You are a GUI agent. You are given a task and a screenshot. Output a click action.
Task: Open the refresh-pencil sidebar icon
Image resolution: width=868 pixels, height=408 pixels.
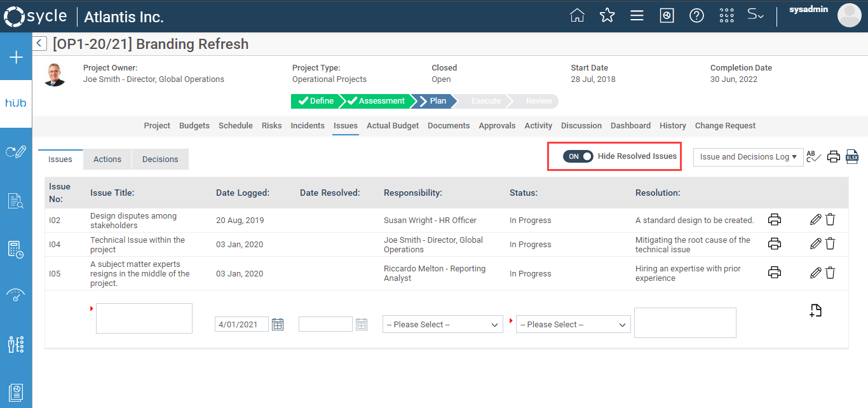pos(16,151)
